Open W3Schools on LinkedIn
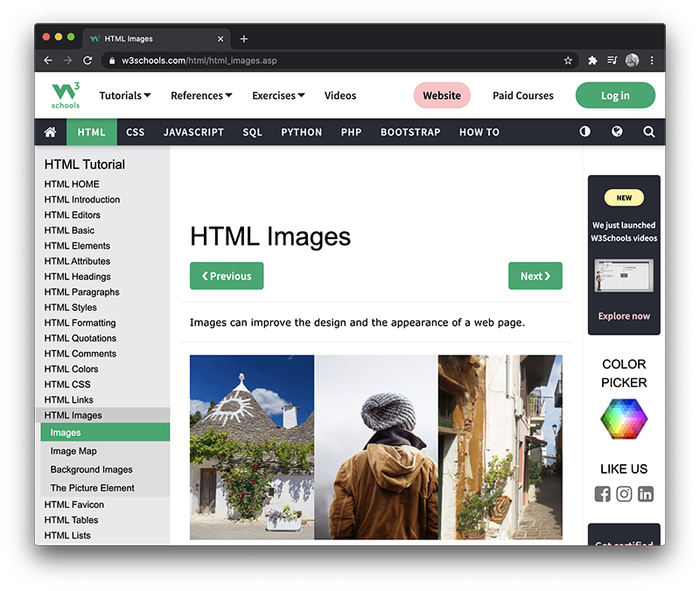 pyautogui.click(x=646, y=494)
